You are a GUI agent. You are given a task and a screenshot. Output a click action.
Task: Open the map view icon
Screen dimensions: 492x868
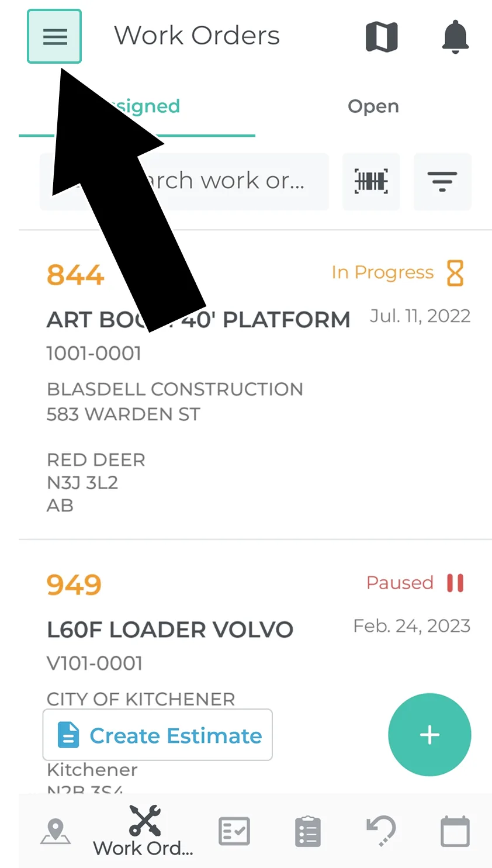tap(382, 37)
